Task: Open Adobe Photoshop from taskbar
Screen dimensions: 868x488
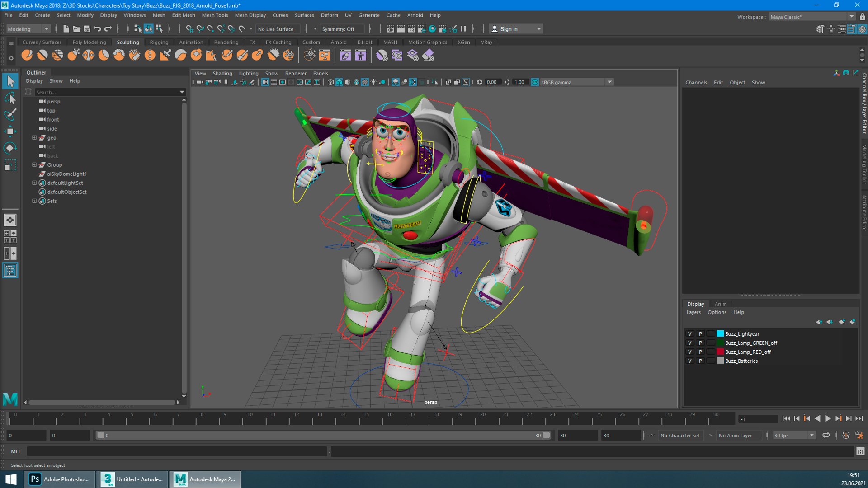Action: 59,479
